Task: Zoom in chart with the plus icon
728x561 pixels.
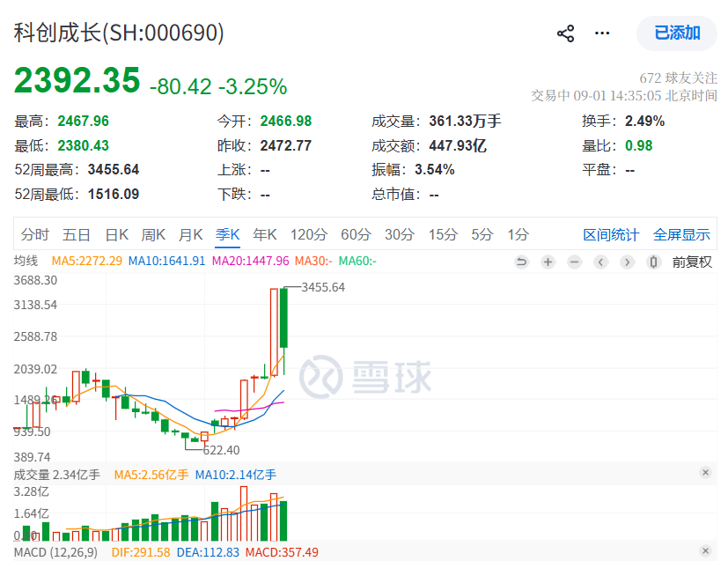Action: pos(548,262)
